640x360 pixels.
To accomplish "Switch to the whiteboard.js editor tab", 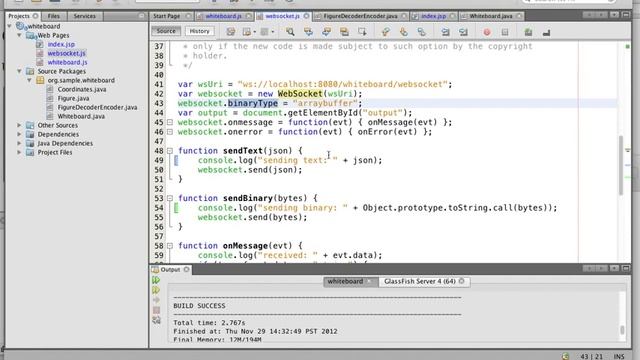I will pyautogui.click(x=223, y=16).
